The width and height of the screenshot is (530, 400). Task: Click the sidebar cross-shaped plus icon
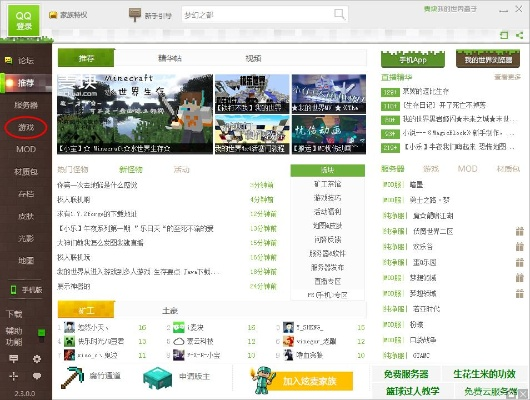point(14,376)
